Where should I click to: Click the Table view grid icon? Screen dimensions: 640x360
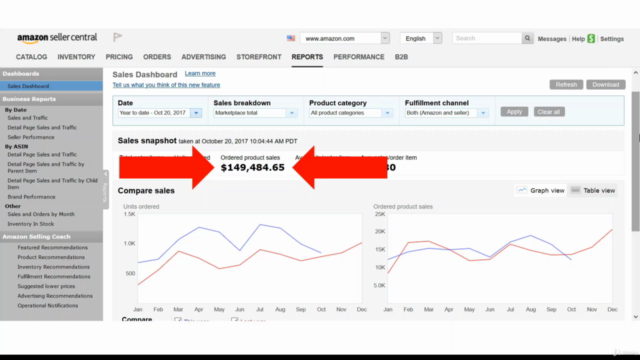pos(575,190)
